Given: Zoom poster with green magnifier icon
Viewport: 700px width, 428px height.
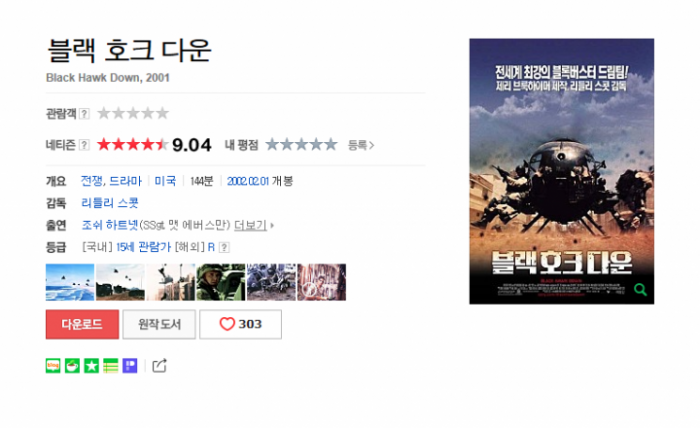Looking at the screenshot, I should [640, 290].
